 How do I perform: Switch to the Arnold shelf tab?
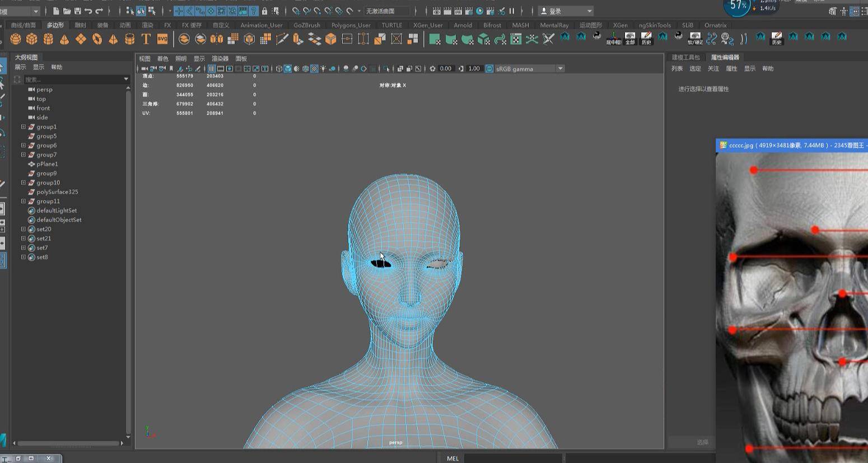click(463, 25)
